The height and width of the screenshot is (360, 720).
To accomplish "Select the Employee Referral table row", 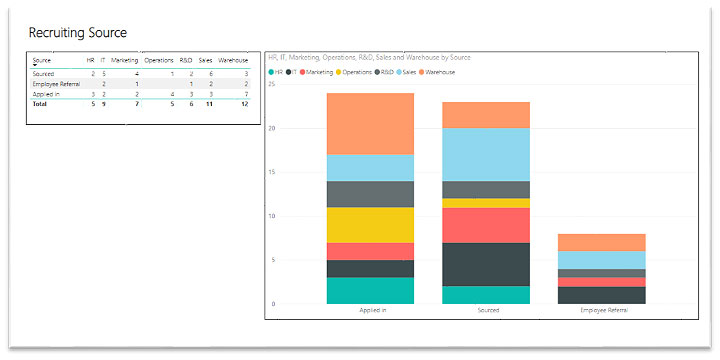I will tap(141, 84).
